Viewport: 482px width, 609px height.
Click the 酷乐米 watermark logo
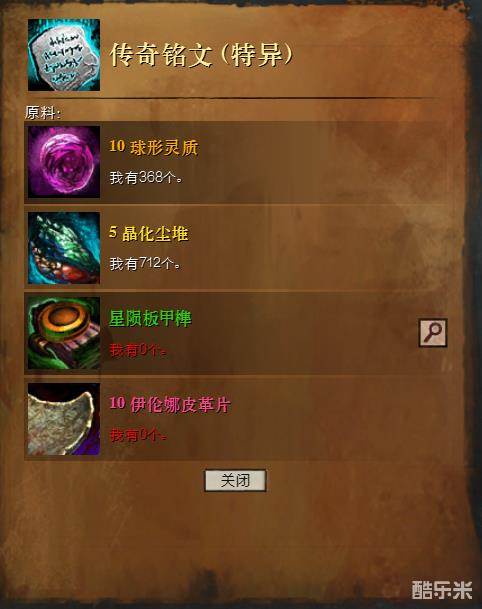coord(442,590)
